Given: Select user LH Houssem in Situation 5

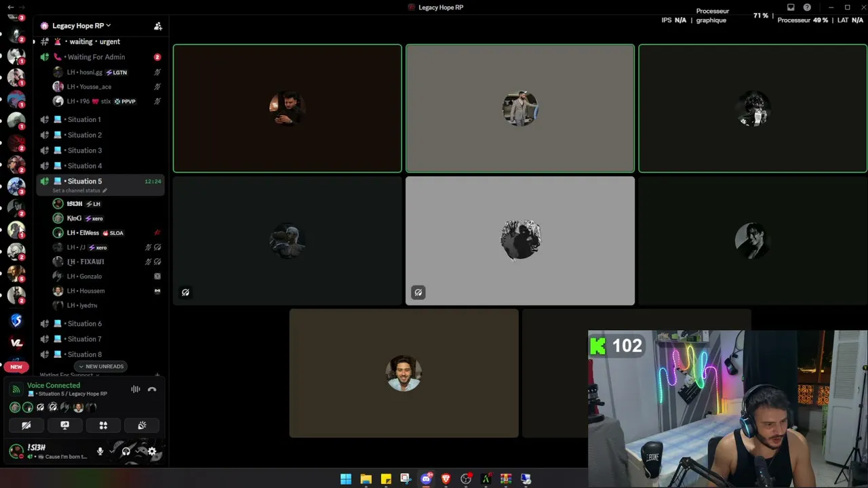Looking at the screenshot, I should tap(107, 291).
